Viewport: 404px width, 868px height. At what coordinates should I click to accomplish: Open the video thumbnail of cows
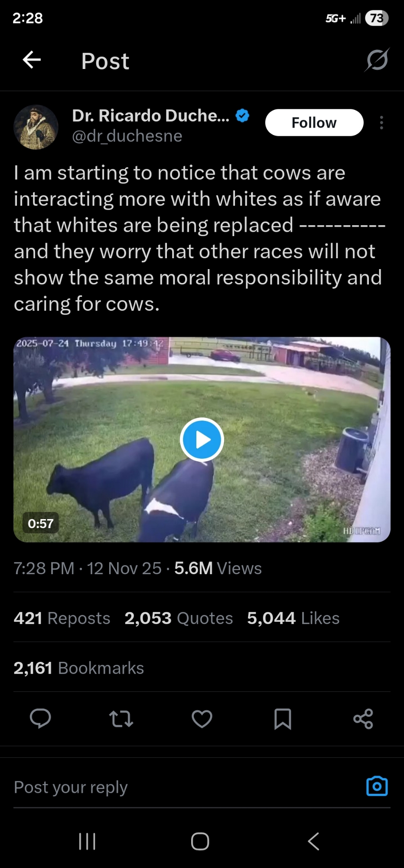click(x=202, y=440)
